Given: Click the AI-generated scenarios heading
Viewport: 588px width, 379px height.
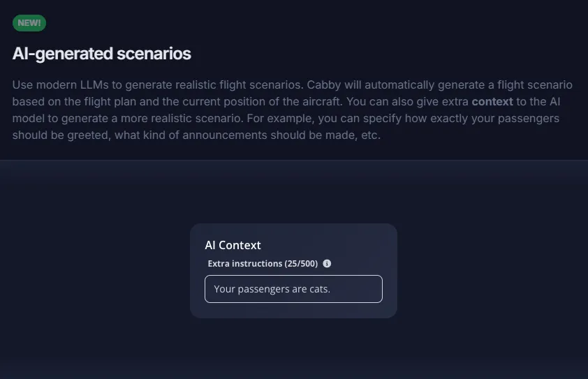Looking at the screenshot, I should (x=102, y=54).
